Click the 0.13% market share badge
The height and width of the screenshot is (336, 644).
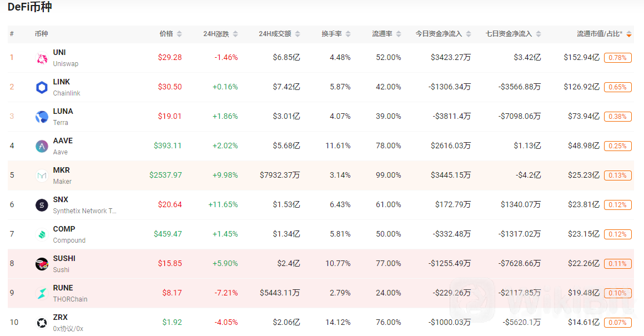618,175
